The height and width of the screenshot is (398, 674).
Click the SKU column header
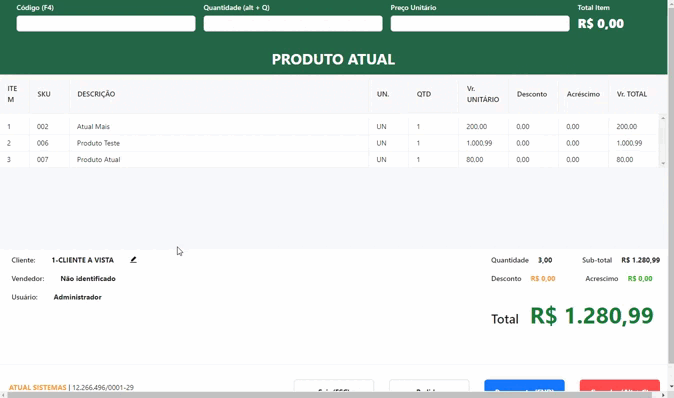click(44, 94)
